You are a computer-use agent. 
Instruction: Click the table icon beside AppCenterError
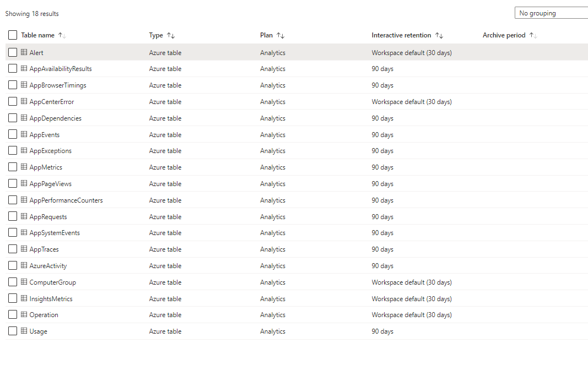click(24, 101)
